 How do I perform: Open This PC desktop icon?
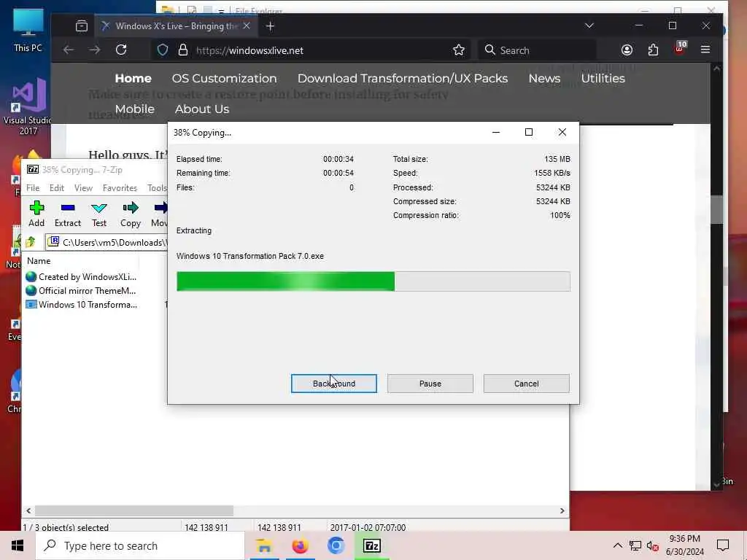(x=28, y=29)
